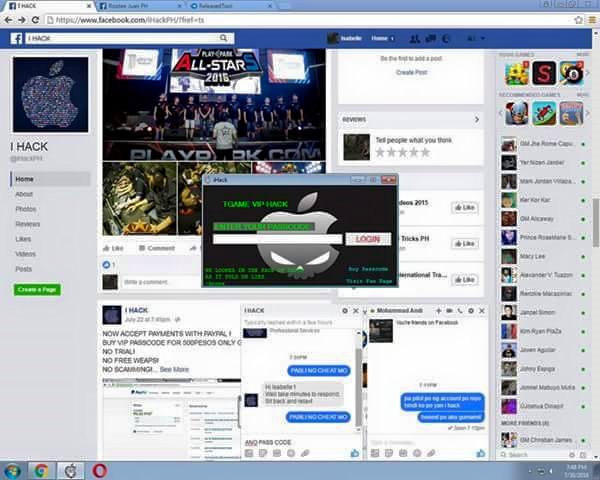The height and width of the screenshot is (480, 600).
Task: Click the green Create a Page button
Action: [37, 289]
